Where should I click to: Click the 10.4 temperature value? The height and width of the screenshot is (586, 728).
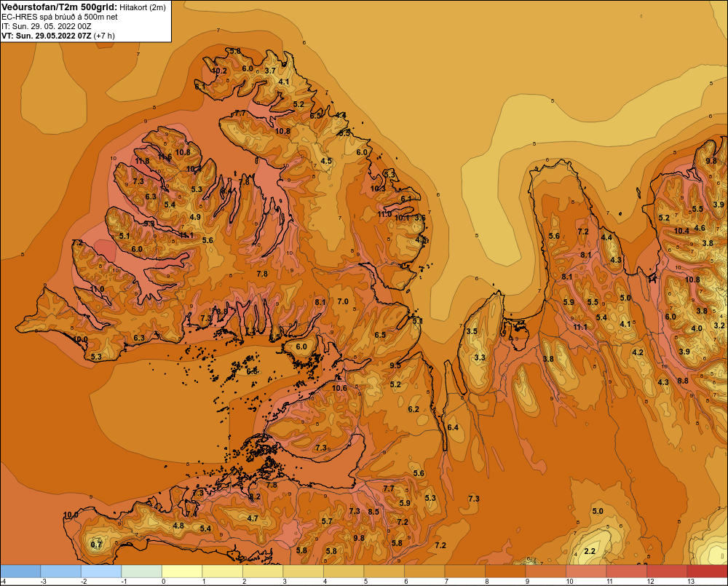click(x=681, y=231)
